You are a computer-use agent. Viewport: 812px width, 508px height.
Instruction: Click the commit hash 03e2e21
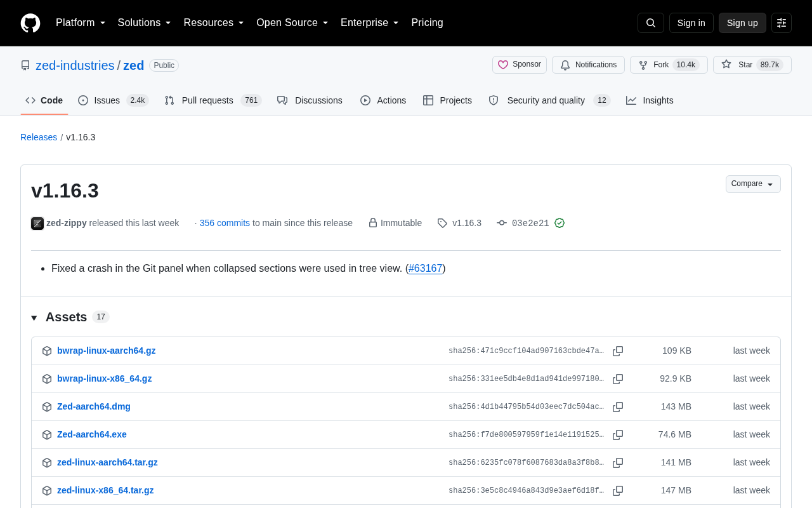tap(530, 223)
